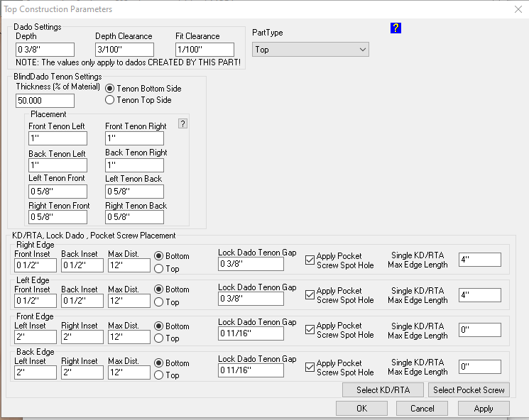529x420 pixels.
Task: Click the Front Tenon Left input field
Action: click(x=58, y=138)
